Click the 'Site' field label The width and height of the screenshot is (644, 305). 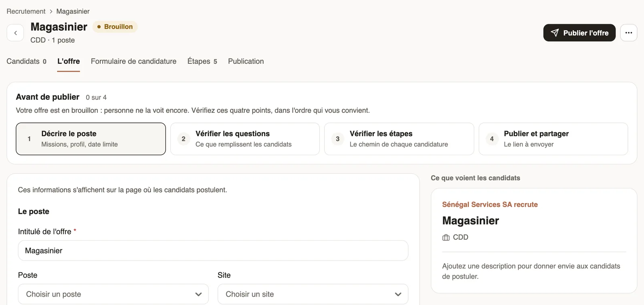coord(224,275)
